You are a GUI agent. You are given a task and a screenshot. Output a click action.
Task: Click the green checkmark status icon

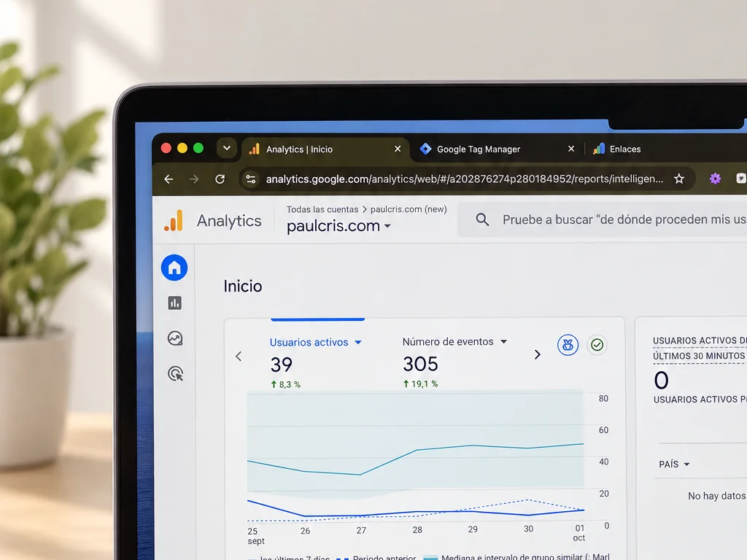click(x=597, y=344)
